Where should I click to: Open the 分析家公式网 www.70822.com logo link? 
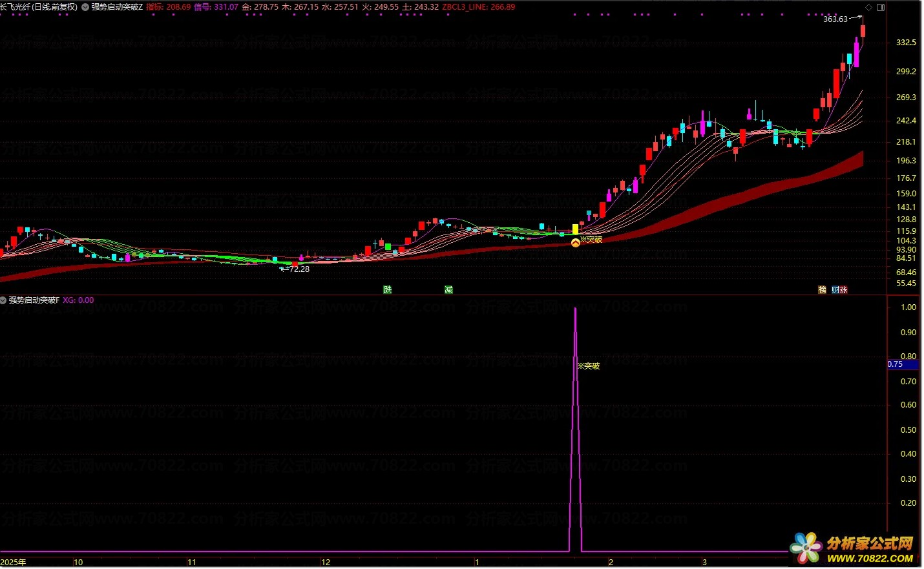click(853, 549)
